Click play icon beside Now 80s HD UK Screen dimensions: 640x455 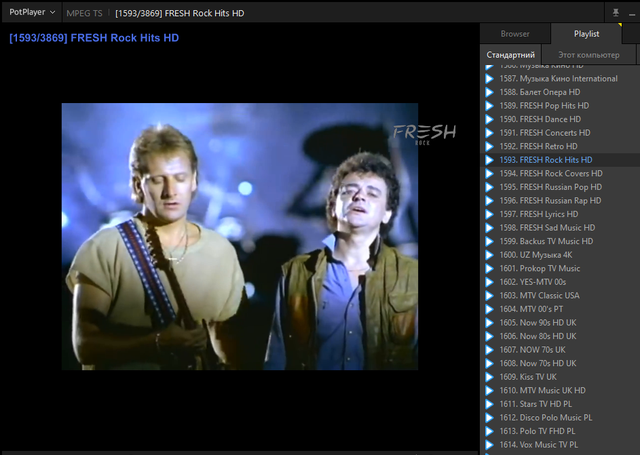point(489,336)
